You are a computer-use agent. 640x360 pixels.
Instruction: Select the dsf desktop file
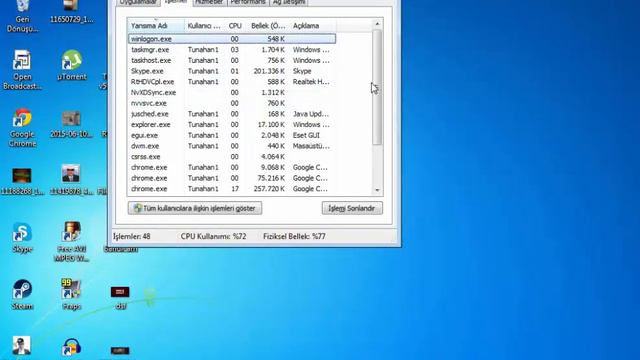click(x=120, y=298)
